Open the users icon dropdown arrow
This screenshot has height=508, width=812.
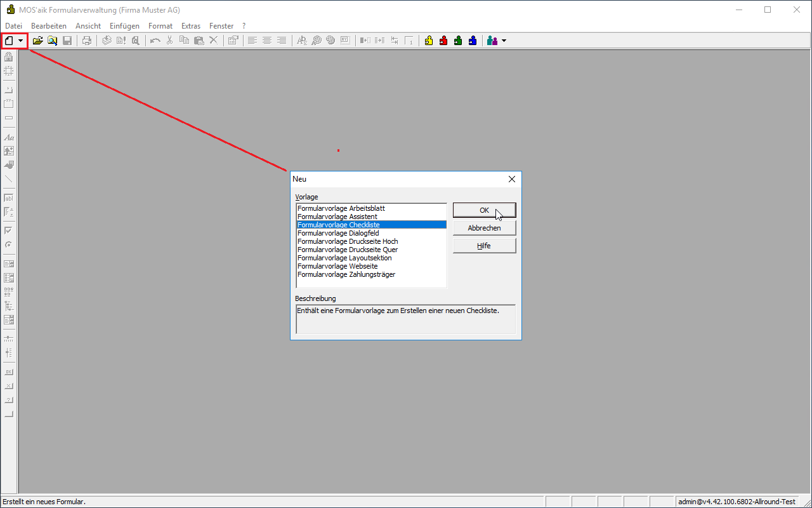[x=504, y=41]
